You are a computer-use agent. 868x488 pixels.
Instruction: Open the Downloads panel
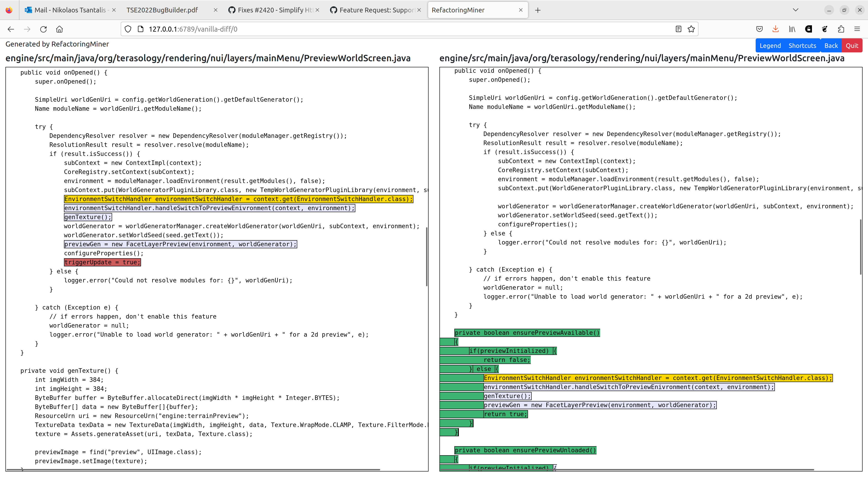click(x=776, y=29)
